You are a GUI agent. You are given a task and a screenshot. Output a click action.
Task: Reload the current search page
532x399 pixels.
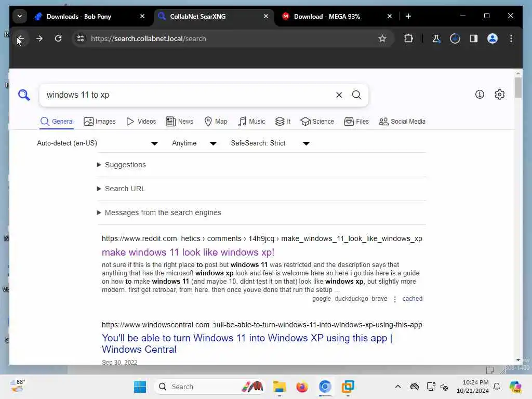tap(58, 38)
